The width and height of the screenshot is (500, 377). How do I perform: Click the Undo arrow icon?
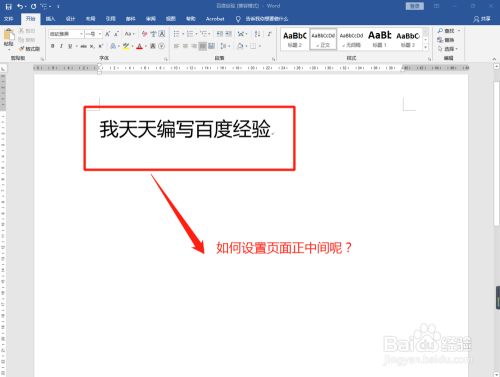coord(20,6)
